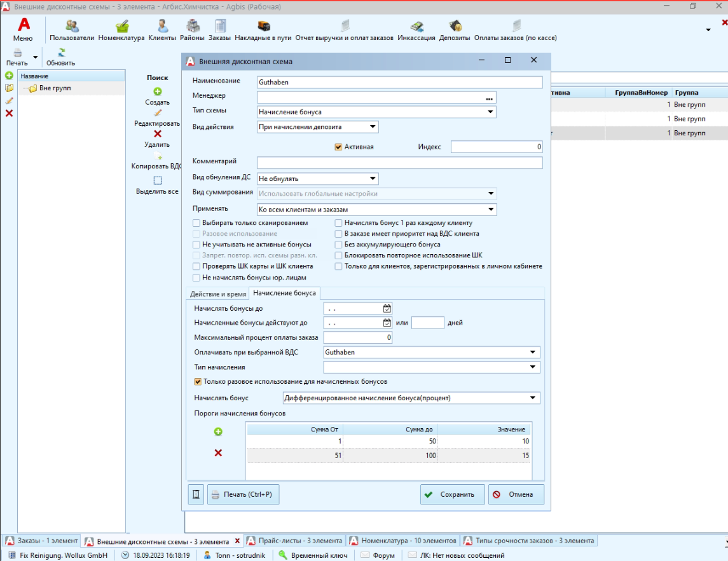
Task: Uncheck the Активная checkbox
Action: tap(338, 147)
